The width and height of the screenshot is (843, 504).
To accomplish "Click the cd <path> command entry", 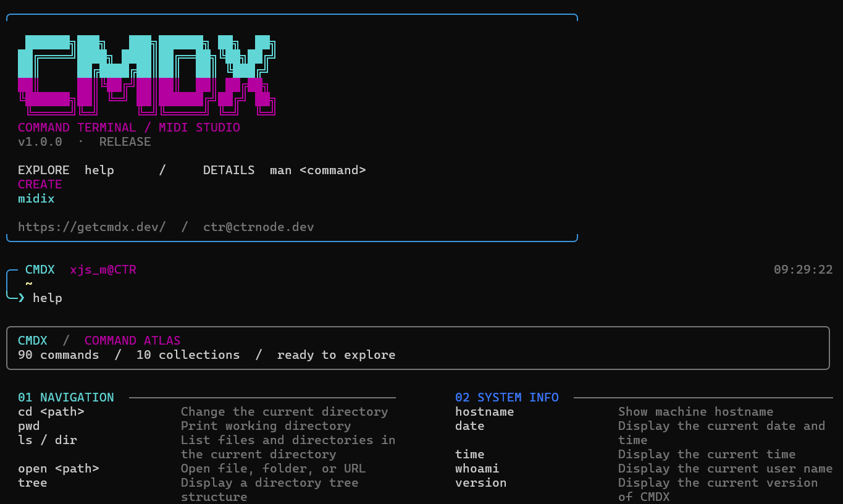I will 51,411.
